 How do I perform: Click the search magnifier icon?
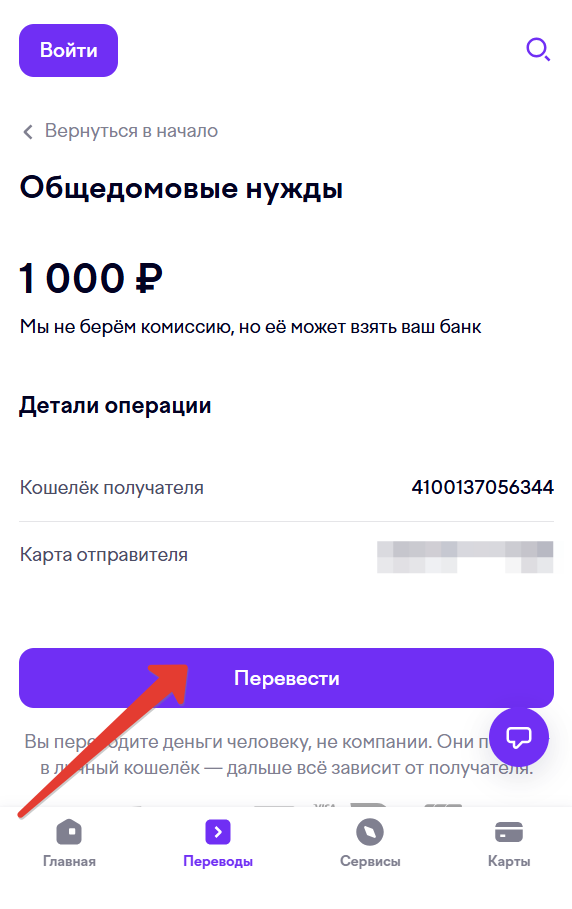[538, 50]
